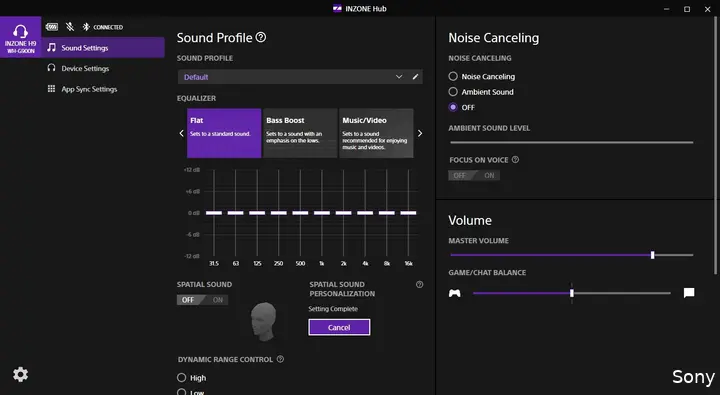Image resolution: width=720 pixels, height=395 pixels.
Task: Click the Focus on Voice help icon
Action: [x=515, y=160]
